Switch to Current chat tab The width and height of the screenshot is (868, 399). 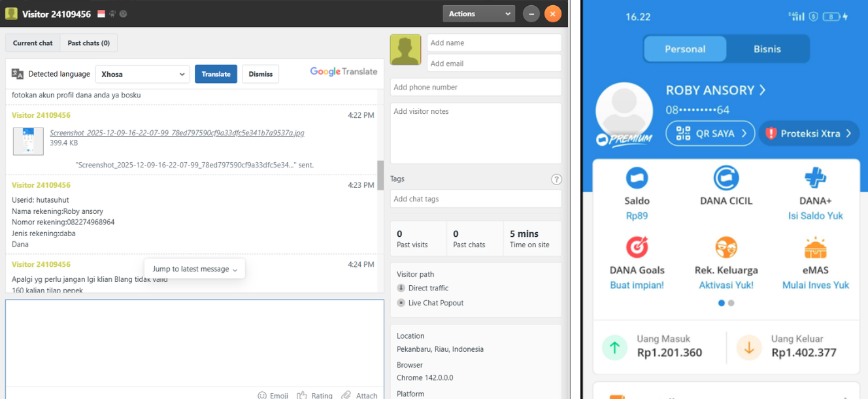[33, 43]
